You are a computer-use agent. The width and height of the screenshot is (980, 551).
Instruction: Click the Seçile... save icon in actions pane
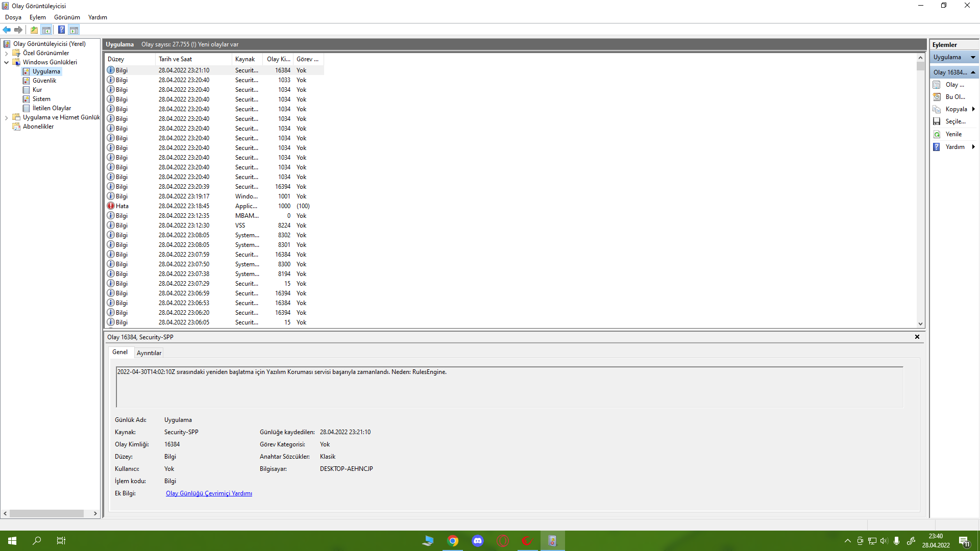tap(937, 121)
